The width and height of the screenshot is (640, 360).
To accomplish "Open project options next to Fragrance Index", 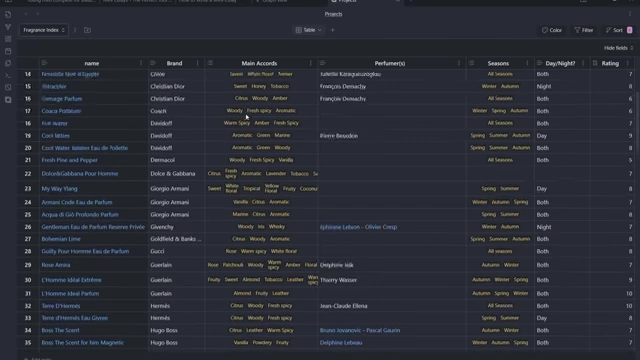I will 75,30.
